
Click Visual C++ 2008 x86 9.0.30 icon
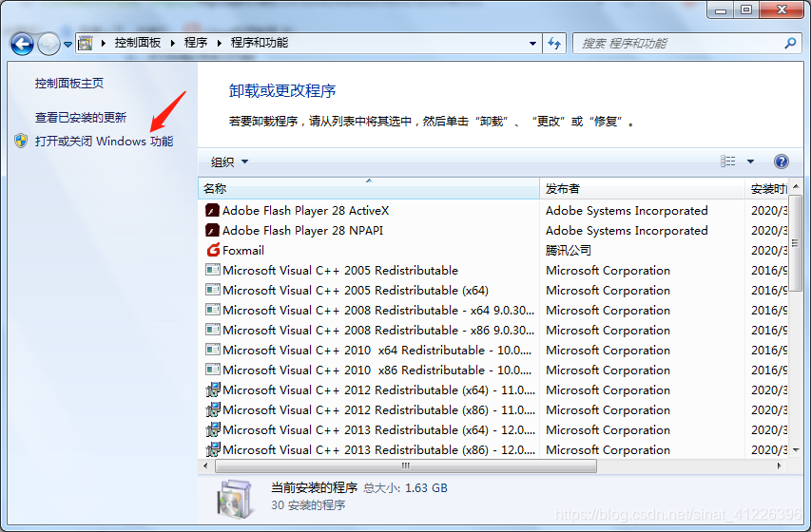coord(213,330)
